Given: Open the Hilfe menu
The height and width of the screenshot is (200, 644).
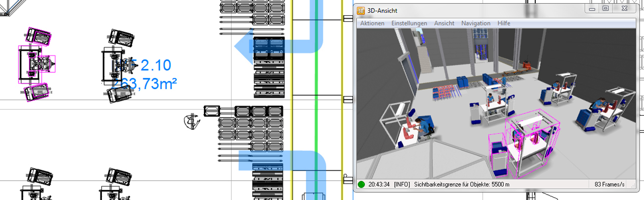Looking at the screenshot, I should tap(504, 23).
